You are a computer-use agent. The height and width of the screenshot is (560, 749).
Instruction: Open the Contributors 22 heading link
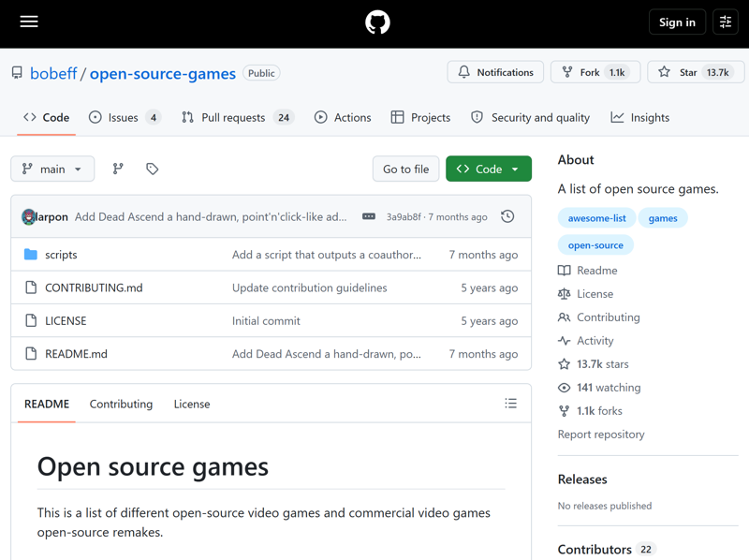pos(607,550)
